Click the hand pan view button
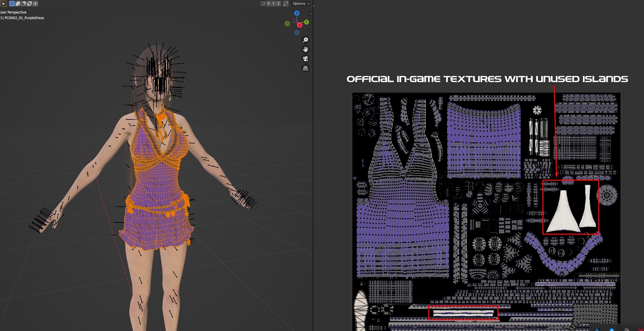This screenshot has width=644, height=331. 305,49
